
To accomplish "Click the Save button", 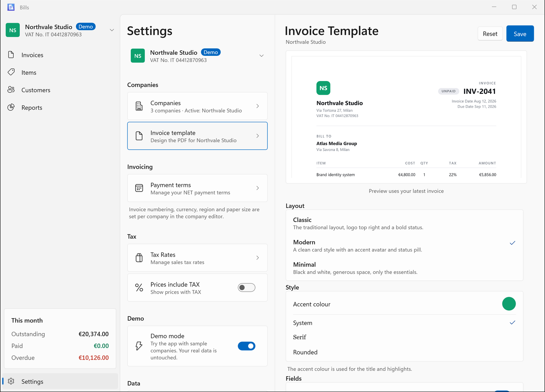I will [x=520, y=34].
